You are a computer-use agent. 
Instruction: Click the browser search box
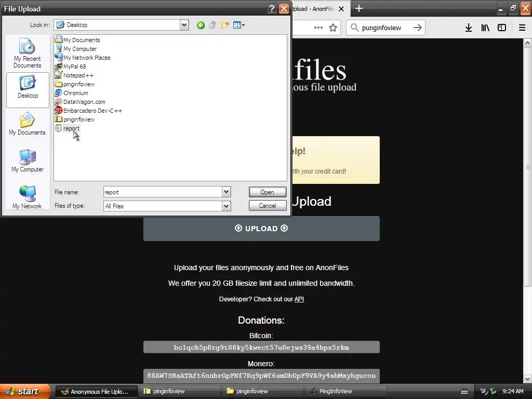pos(385,28)
